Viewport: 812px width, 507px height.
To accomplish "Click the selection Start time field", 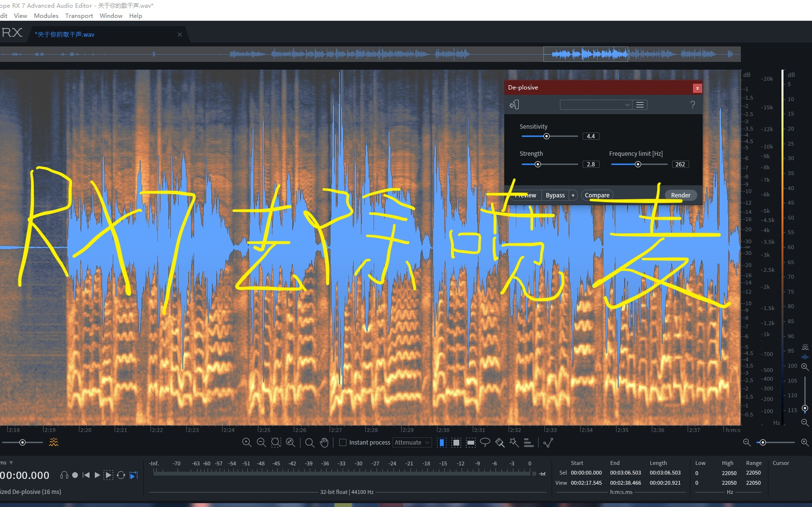I will [x=586, y=473].
